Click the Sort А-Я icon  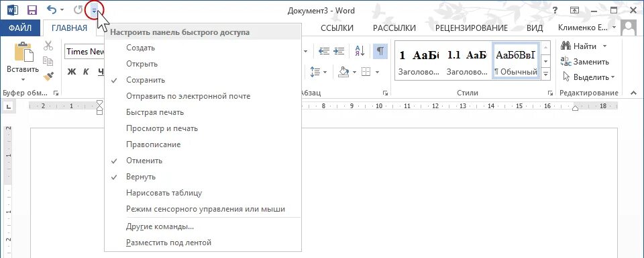click(360, 51)
